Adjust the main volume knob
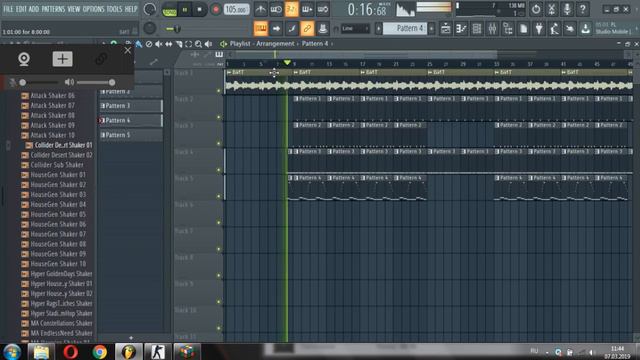The height and width of the screenshot is (360, 640). [150, 9]
